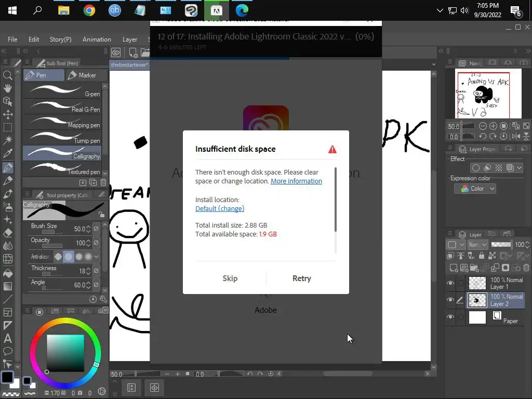Open the Navigator panel menu

[450, 62]
